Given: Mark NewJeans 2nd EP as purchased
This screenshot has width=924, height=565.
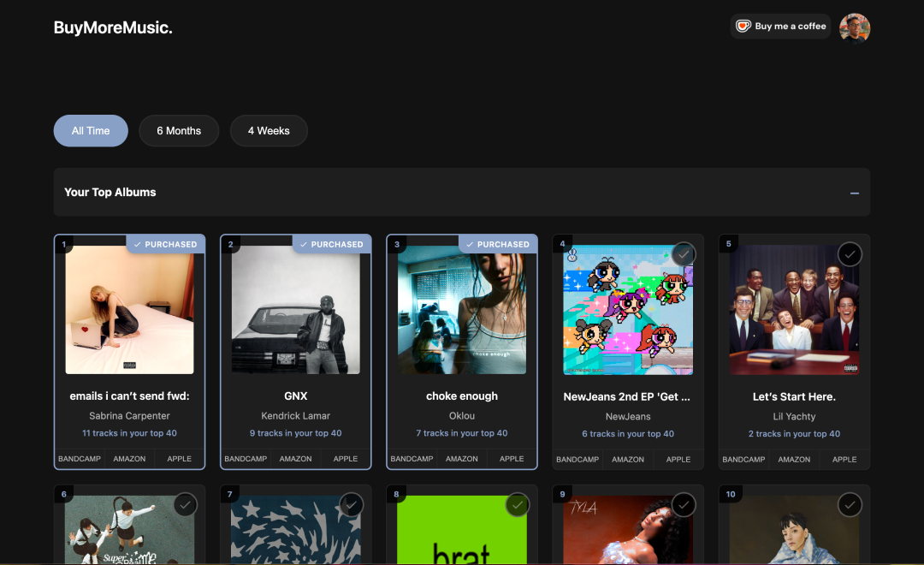Looking at the screenshot, I should click(x=683, y=254).
